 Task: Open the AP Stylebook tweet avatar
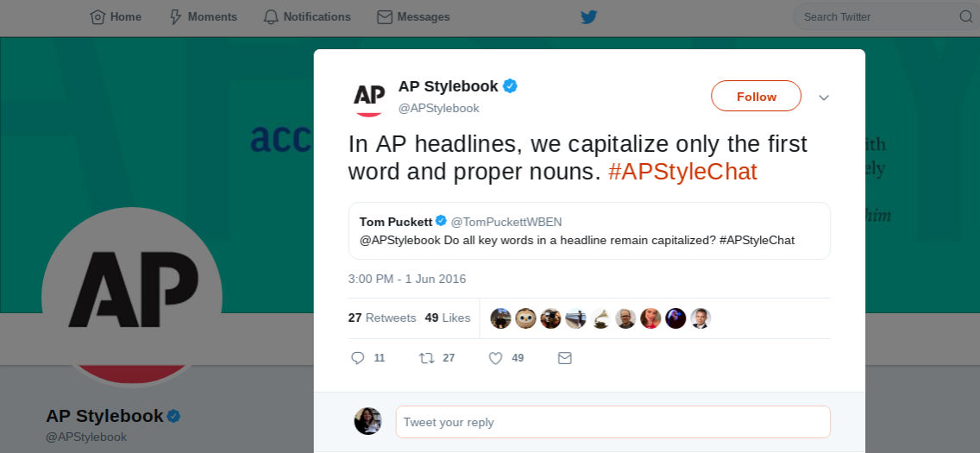click(x=368, y=97)
